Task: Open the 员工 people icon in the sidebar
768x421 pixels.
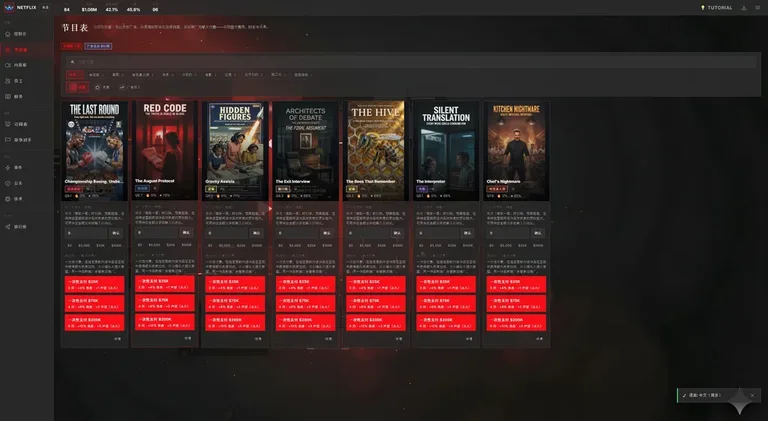Action: (x=8, y=81)
